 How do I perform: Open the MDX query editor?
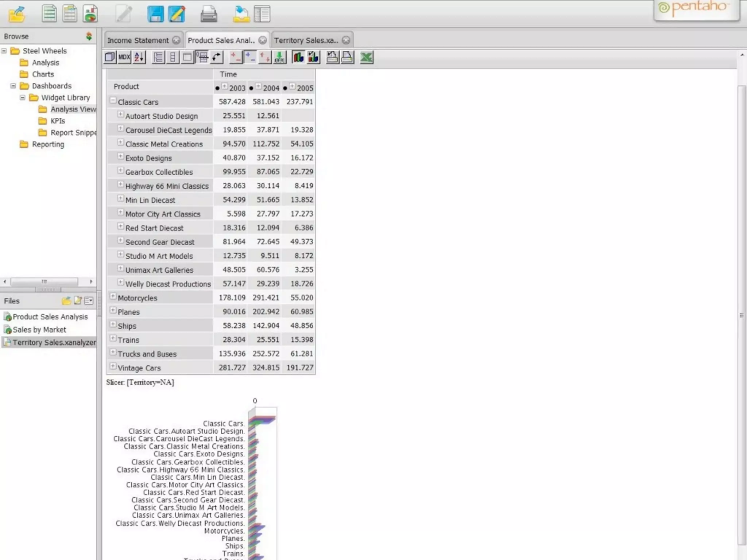(x=124, y=57)
